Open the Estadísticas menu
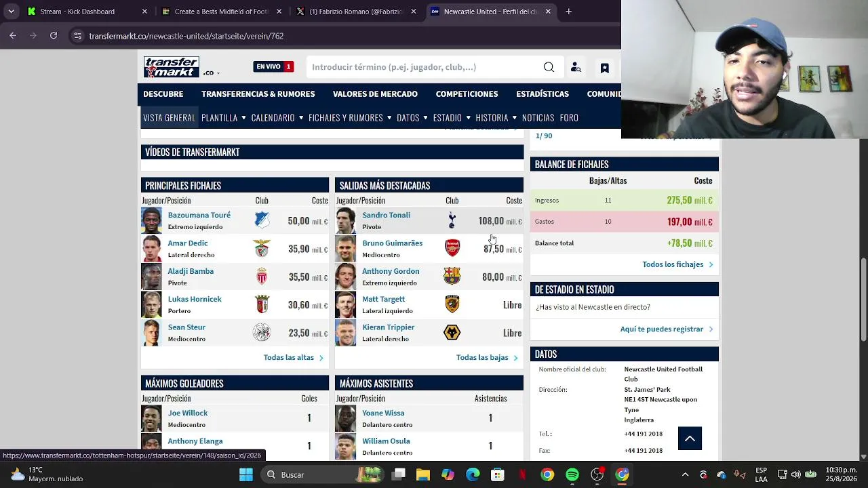The width and height of the screenshot is (868, 488). click(x=542, y=94)
